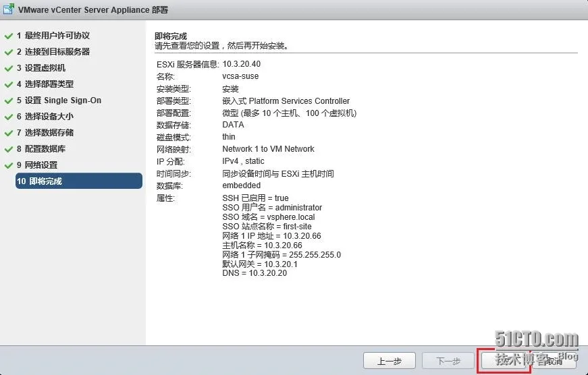Click the 微型 deployment size value
This screenshot has height=375, width=588.
click(x=289, y=113)
